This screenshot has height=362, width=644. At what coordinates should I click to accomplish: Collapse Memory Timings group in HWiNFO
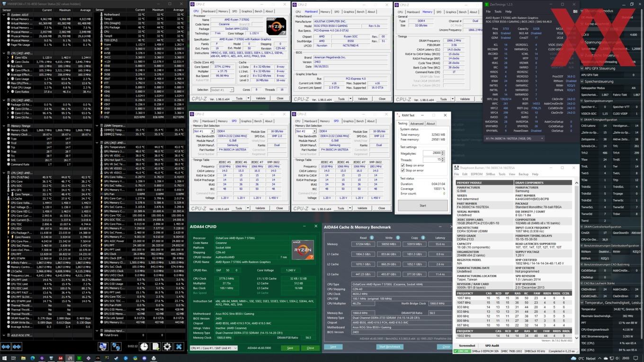click(x=4, y=126)
